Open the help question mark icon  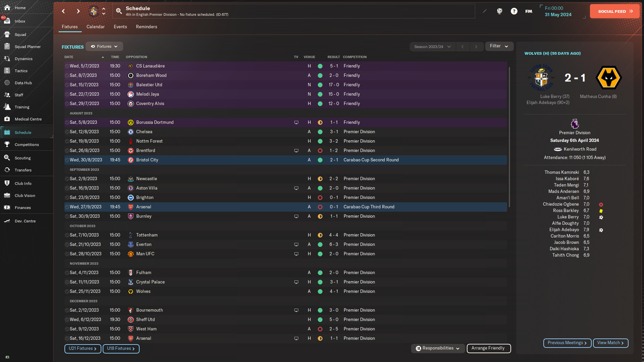514,11
